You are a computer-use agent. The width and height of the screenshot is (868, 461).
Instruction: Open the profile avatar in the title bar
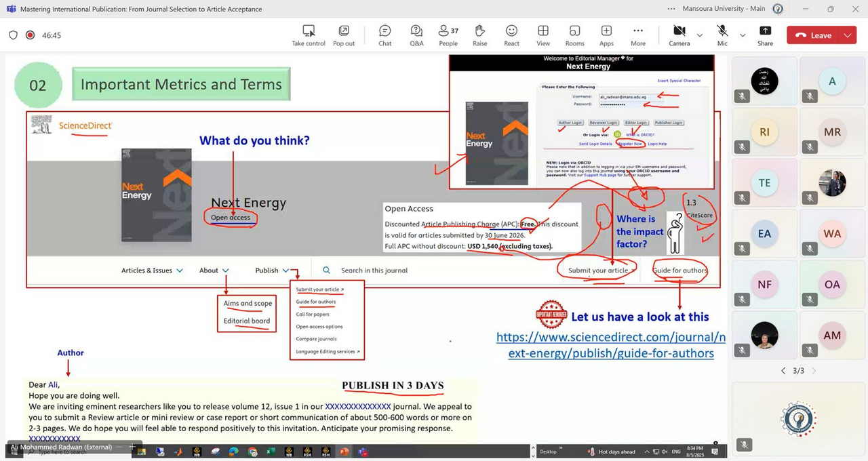pyautogui.click(x=778, y=9)
